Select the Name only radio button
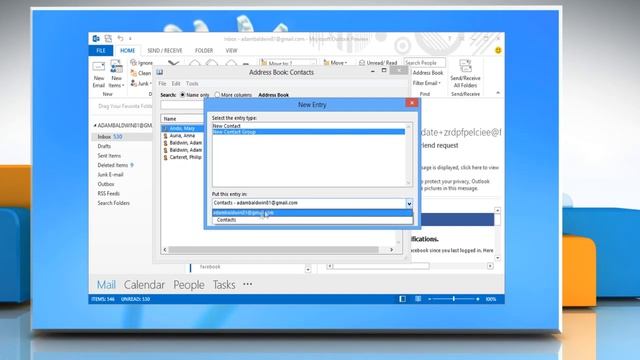640x360 pixels. coord(182,95)
